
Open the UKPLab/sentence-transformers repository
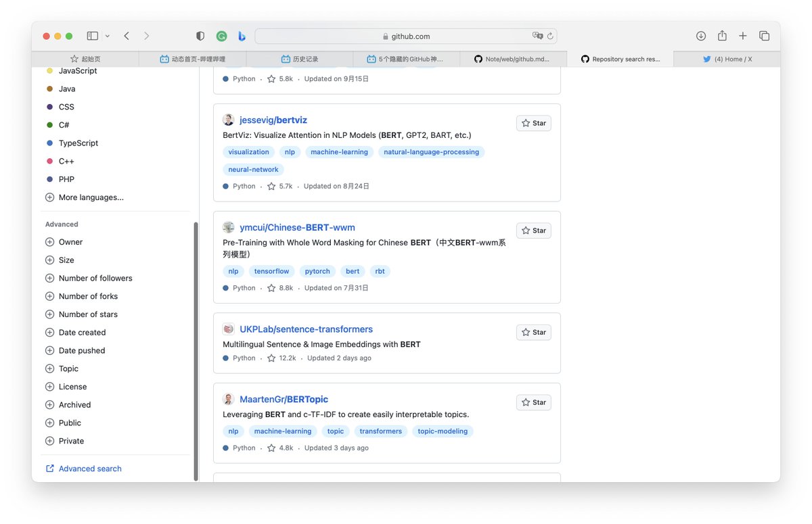(x=306, y=329)
